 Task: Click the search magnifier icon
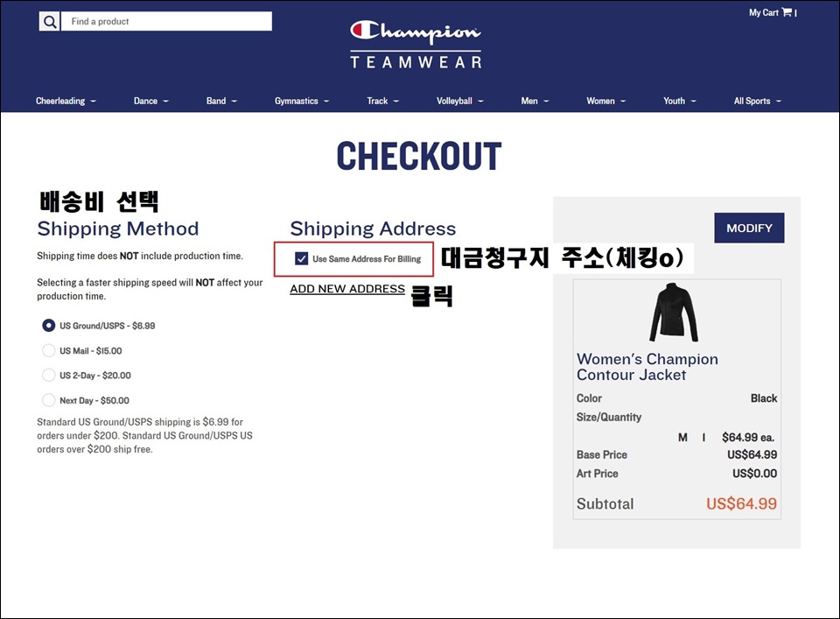point(49,21)
